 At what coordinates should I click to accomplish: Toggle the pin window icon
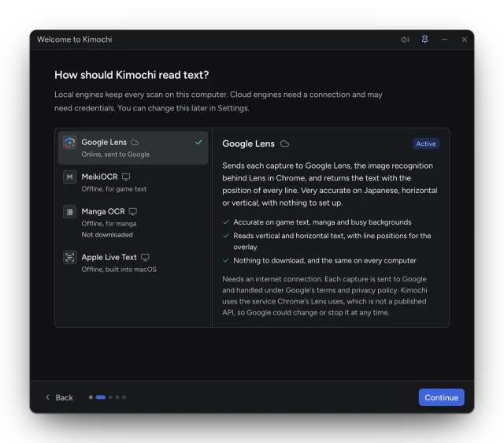tap(424, 39)
